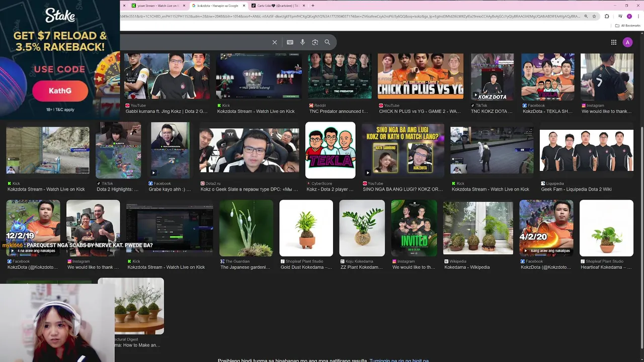
Task: Open the Google apps grid
Action: (x=614, y=42)
